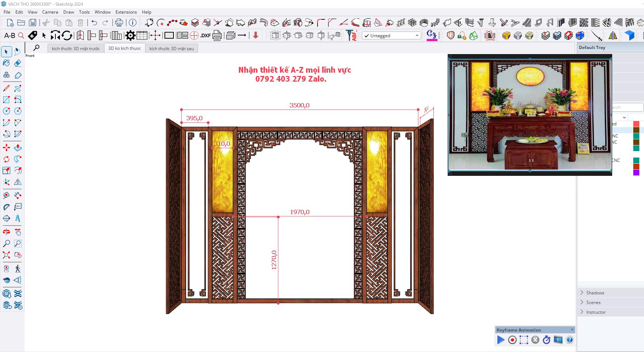Click the DXF export icon
Screen dimensions: 644x352
coord(205,35)
